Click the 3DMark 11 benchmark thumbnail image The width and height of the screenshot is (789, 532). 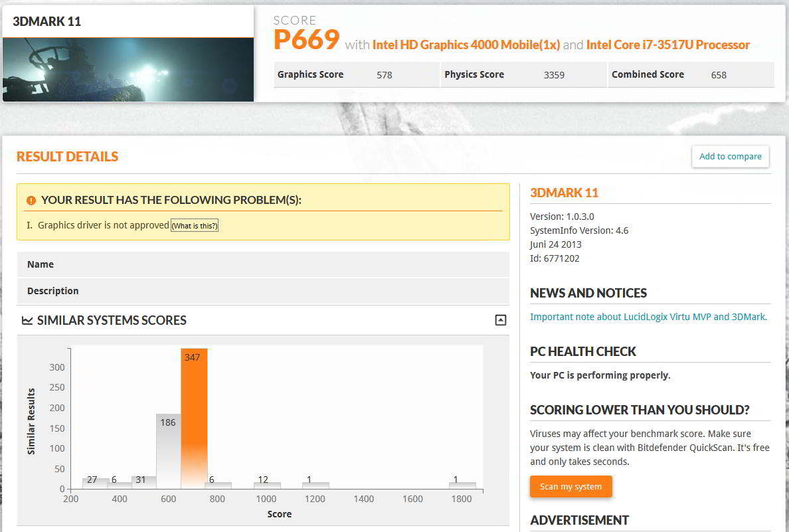pyautogui.click(x=128, y=70)
